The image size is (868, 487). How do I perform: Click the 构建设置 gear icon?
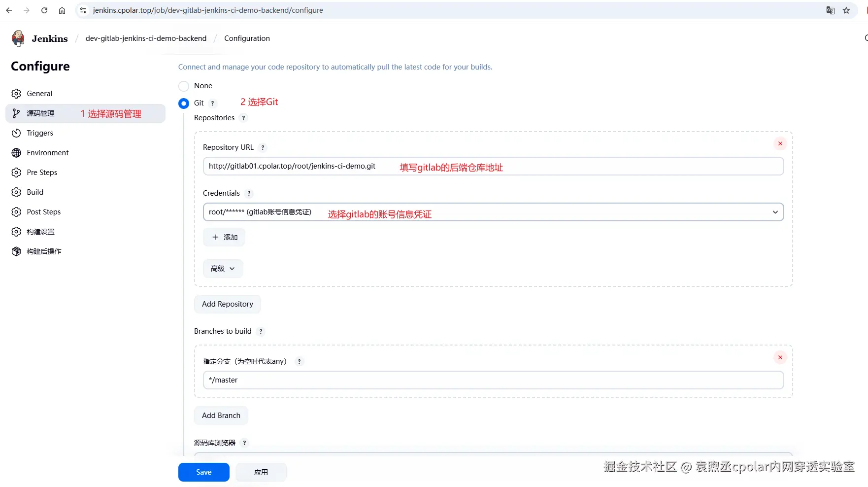(16, 232)
